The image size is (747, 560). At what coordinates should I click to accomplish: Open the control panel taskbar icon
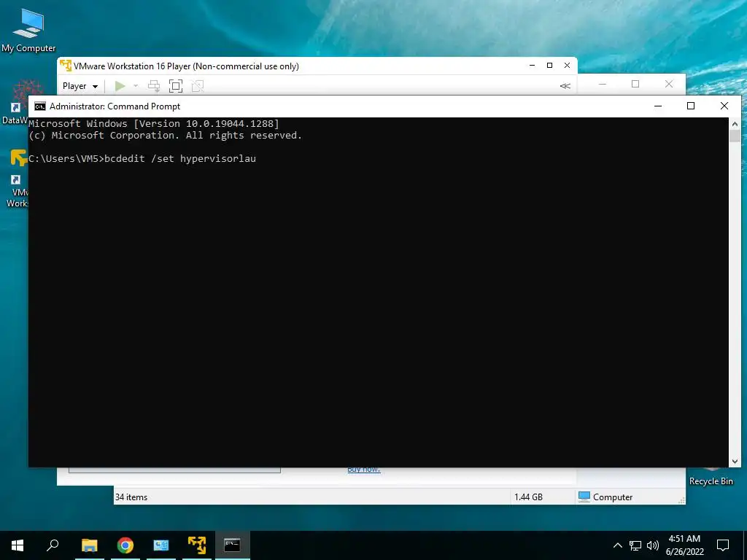click(x=161, y=545)
